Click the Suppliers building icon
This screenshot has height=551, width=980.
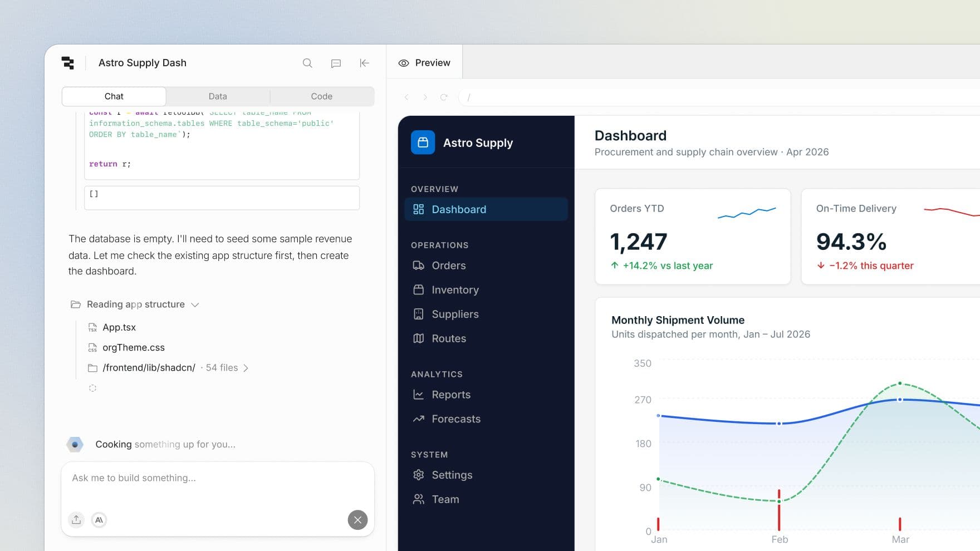[x=419, y=314]
